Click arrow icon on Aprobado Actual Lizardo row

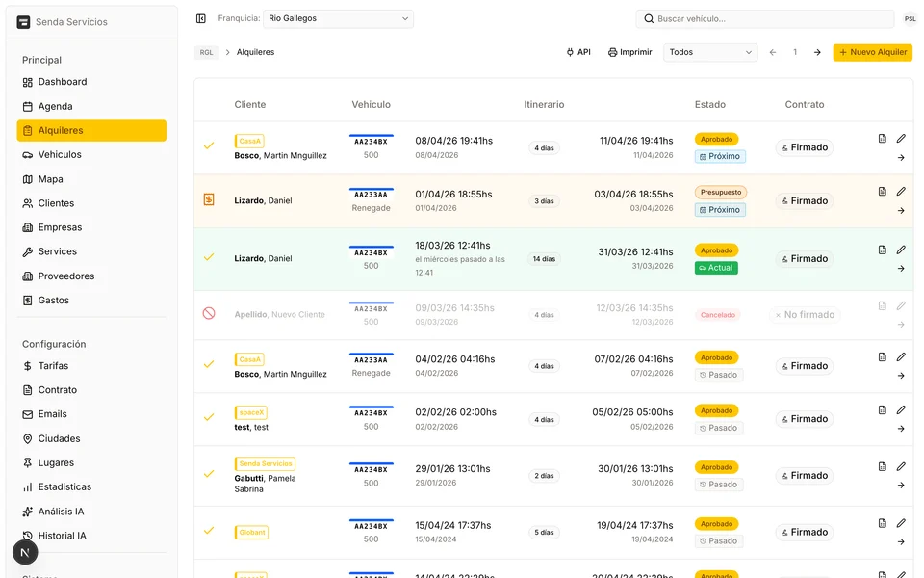click(901, 269)
